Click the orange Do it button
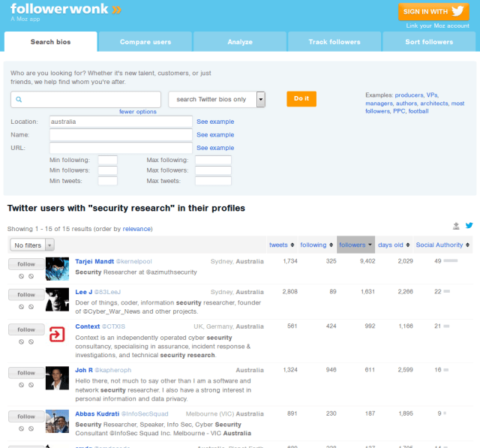Screen dimensions: 480x448 coord(301,98)
